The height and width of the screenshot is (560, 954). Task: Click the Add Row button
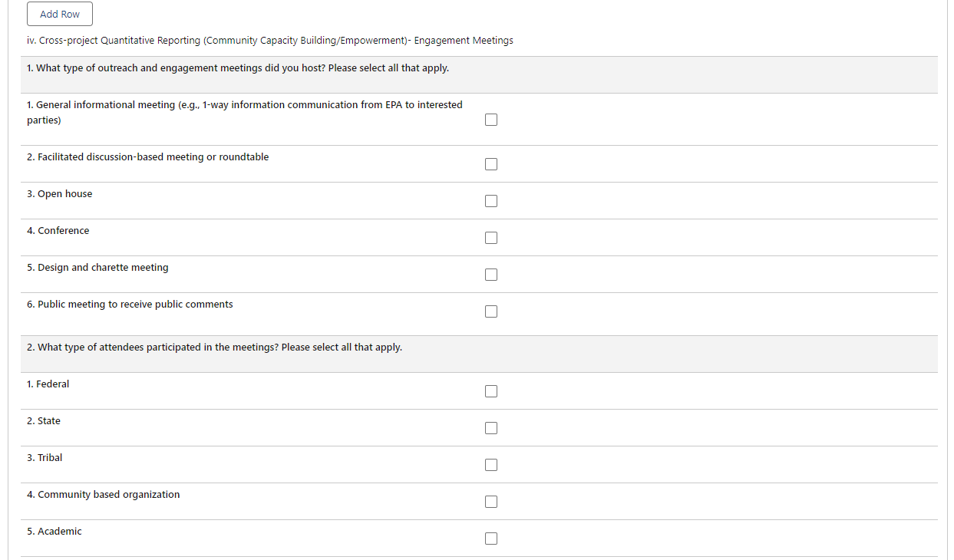(60, 15)
